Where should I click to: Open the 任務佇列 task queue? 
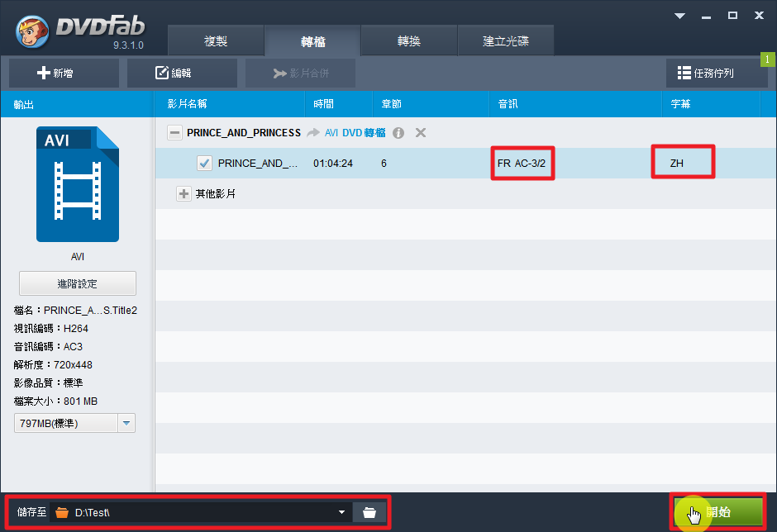(716, 73)
